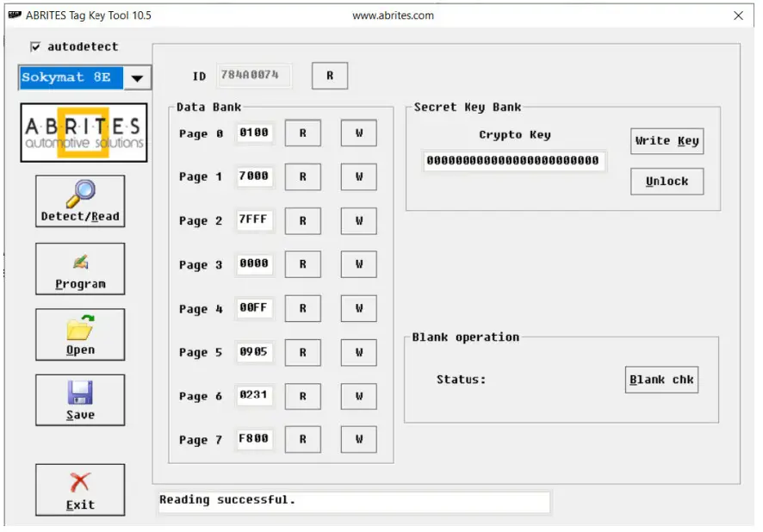Write Page 7 with its W button
This screenshot has height=532, width=763.
click(358, 439)
